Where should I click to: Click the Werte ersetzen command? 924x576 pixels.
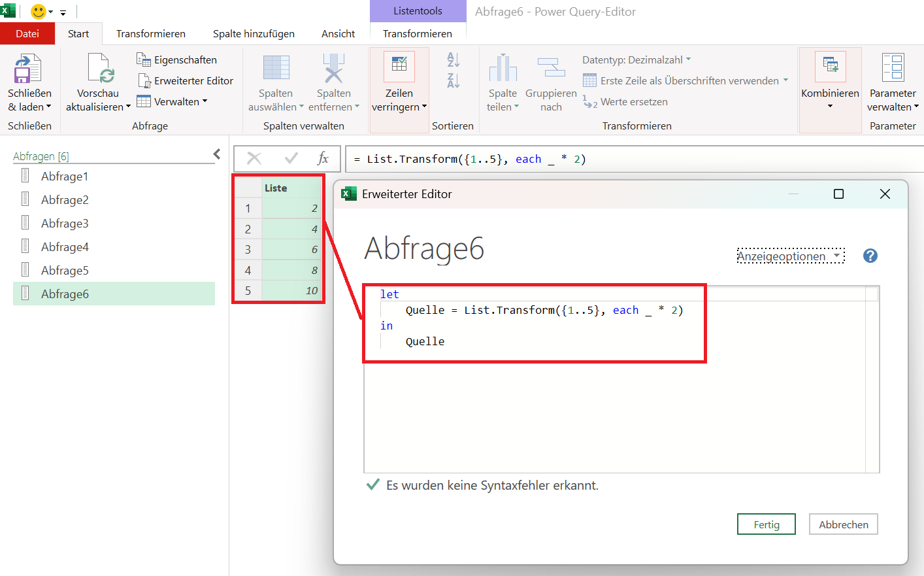coord(625,101)
